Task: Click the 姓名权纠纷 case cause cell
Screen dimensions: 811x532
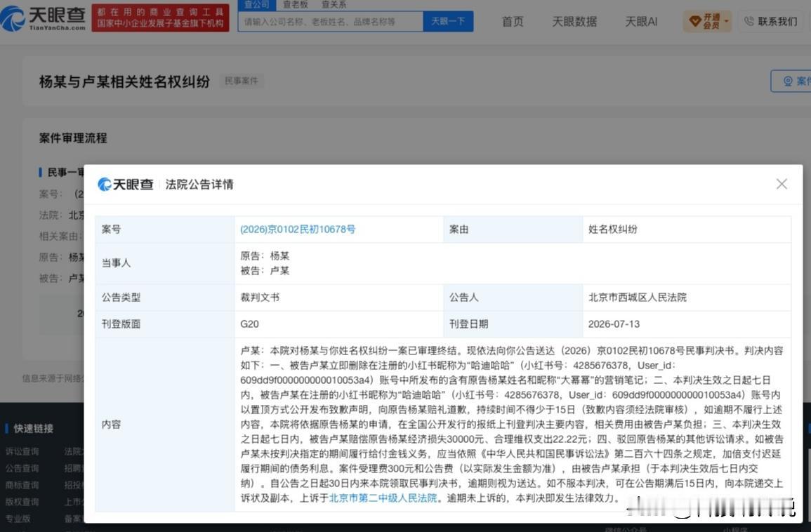Action: [x=613, y=229]
